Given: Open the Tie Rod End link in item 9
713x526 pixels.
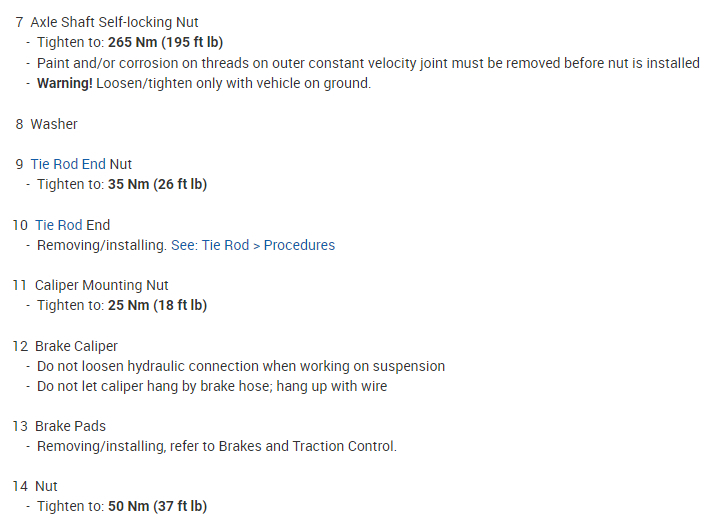Looking at the screenshot, I should pos(67,164).
